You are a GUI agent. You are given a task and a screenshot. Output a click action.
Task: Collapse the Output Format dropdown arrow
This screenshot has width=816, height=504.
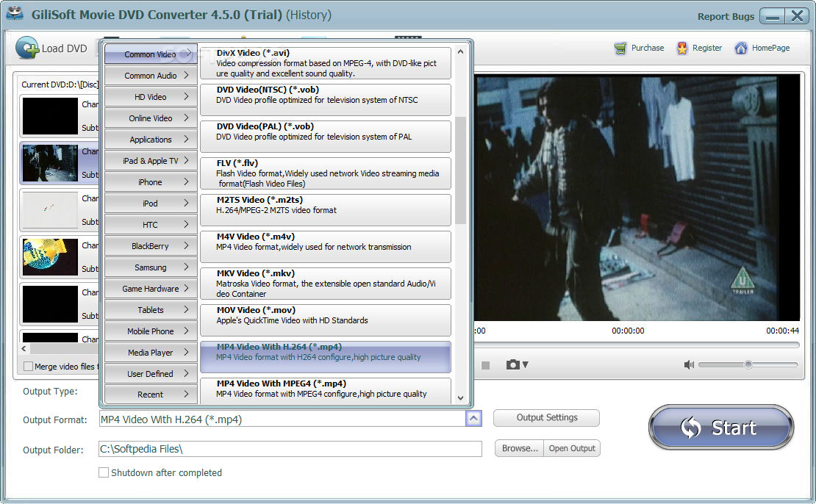[x=473, y=418]
